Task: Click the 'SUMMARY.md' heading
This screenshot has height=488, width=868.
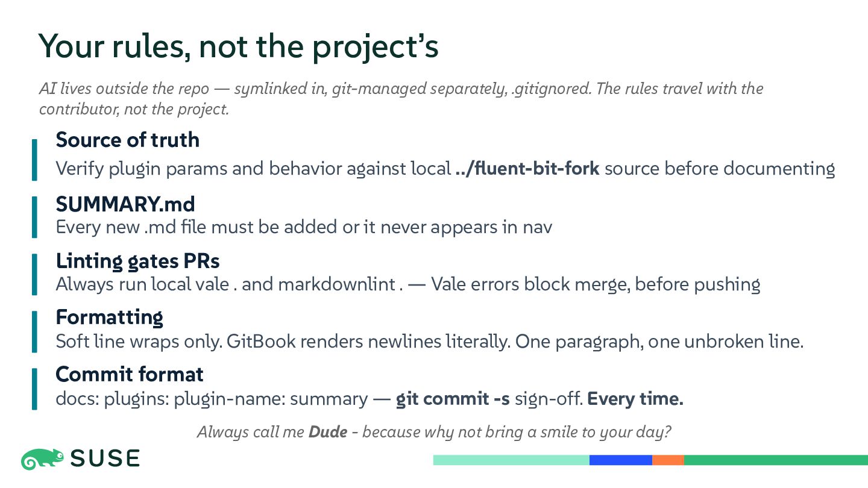Action: (x=125, y=204)
